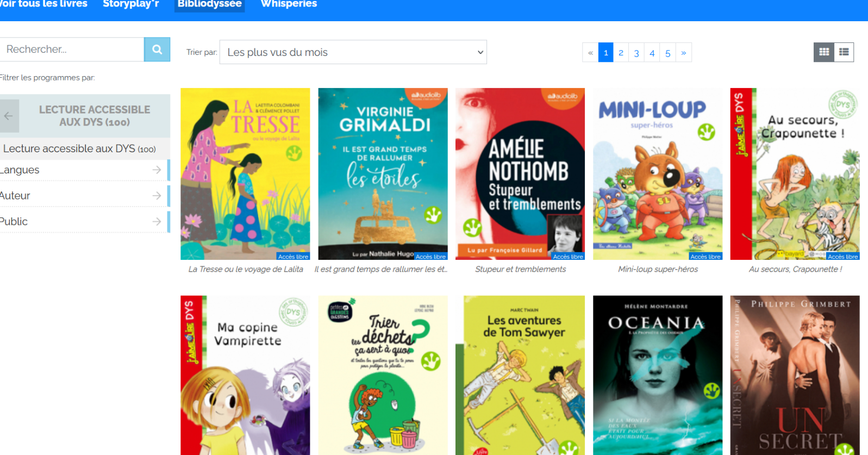This screenshot has width=868, height=455.
Task: Open the Storyplay'r tab
Action: (x=131, y=4)
